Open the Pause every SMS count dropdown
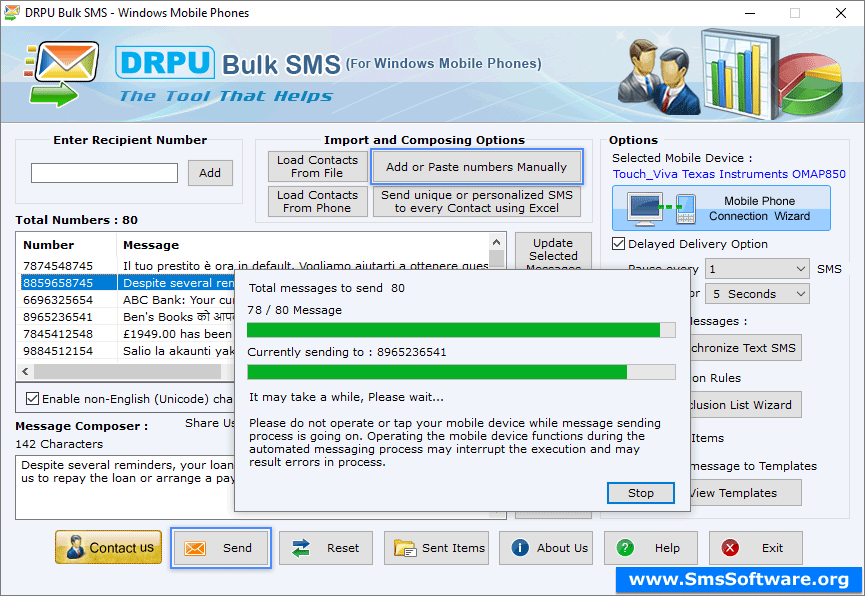The height and width of the screenshot is (596, 865). [x=757, y=269]
